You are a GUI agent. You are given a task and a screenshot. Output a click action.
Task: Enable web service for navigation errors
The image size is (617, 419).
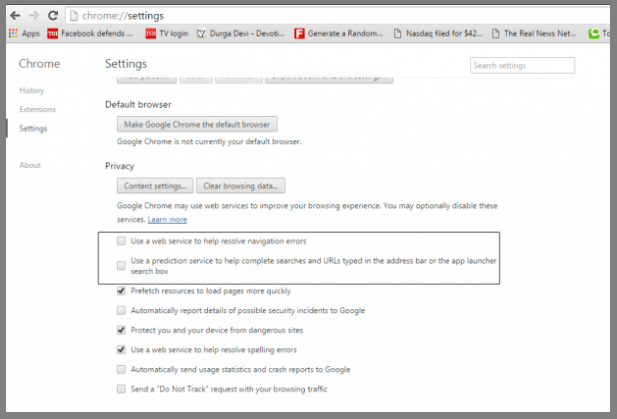(121, 242)
